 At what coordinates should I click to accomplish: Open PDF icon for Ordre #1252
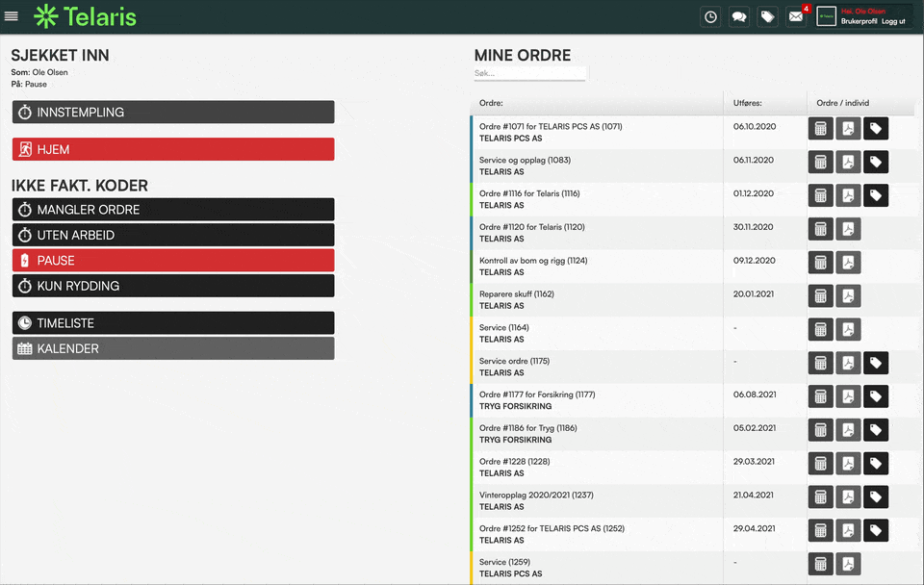coord(848,531)
